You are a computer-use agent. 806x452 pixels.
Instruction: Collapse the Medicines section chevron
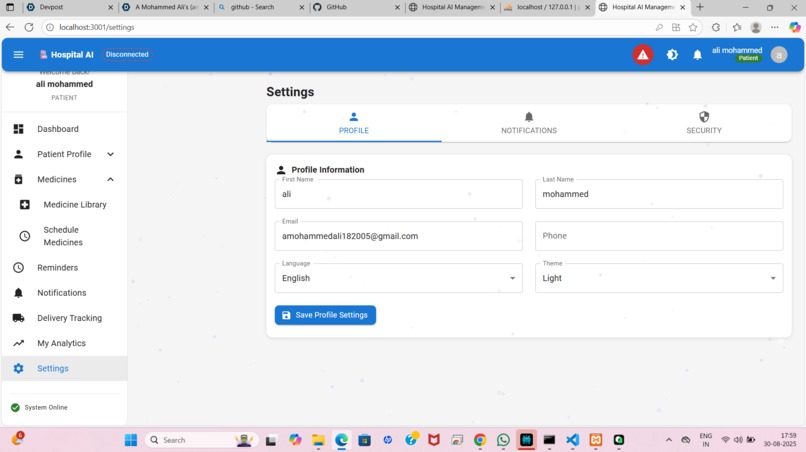pos(111,179)
